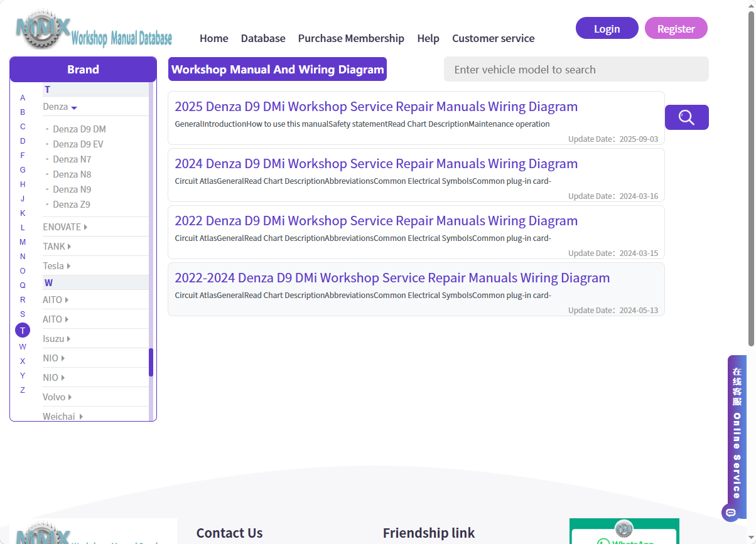
Task: Select the Denza N9 model
Action: pos(72,189)
